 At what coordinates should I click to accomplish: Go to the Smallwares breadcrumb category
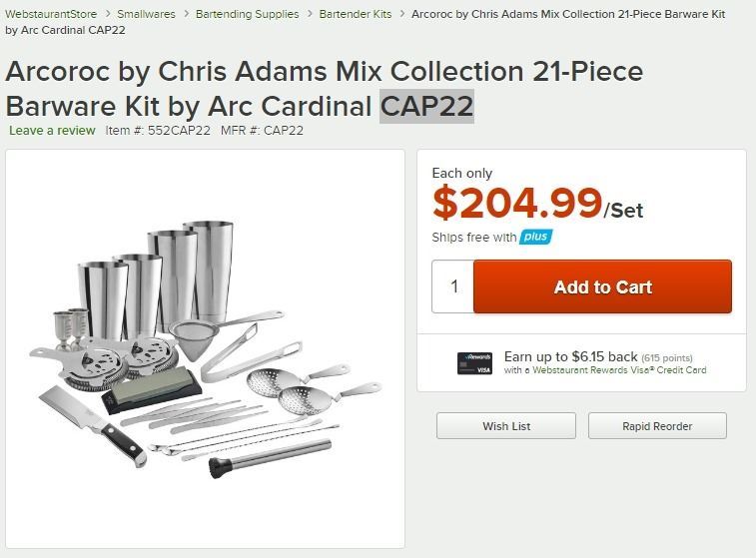point(146,15)
